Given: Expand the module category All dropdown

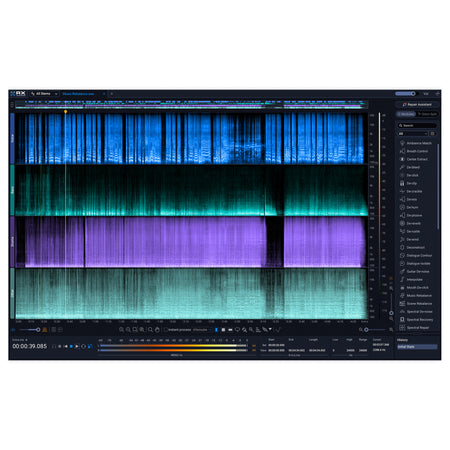Looking at the screenshot, I should click(413, 134).
